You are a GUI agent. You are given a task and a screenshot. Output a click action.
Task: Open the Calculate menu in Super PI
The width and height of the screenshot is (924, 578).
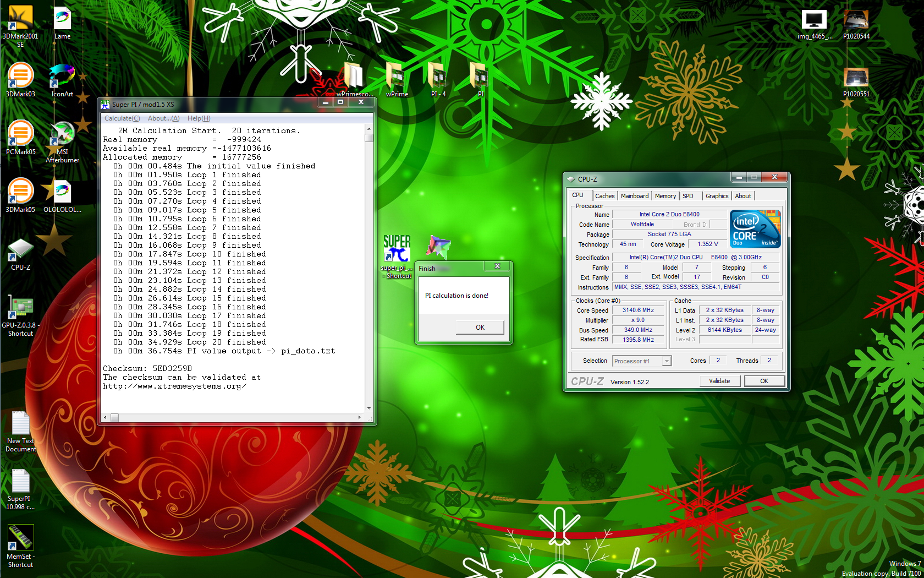click(122, 118)
